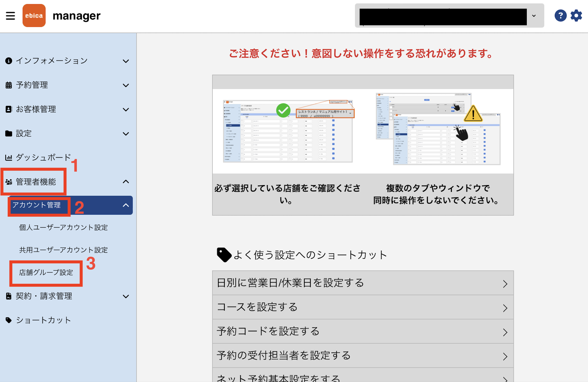Select お客様管理 menu item
This screenshot has width=588, height=382.
(x=36, y=109)
